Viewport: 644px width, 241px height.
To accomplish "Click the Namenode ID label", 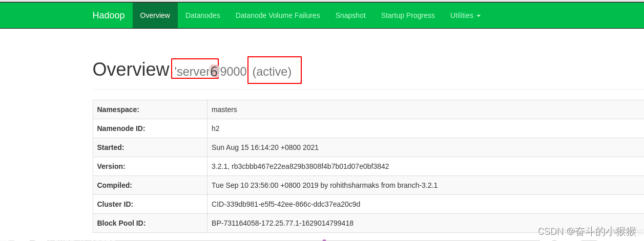I will 121,128.
